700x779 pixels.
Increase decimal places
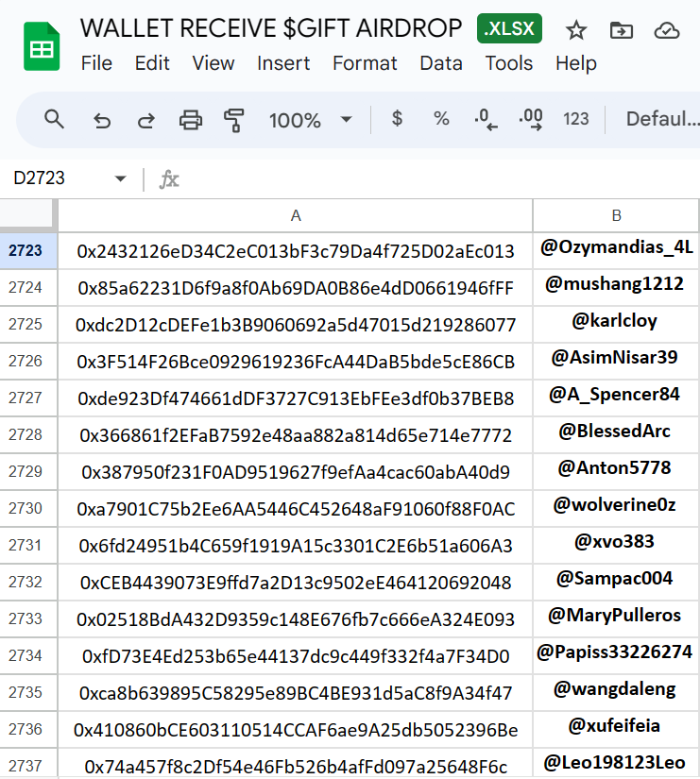531,120
